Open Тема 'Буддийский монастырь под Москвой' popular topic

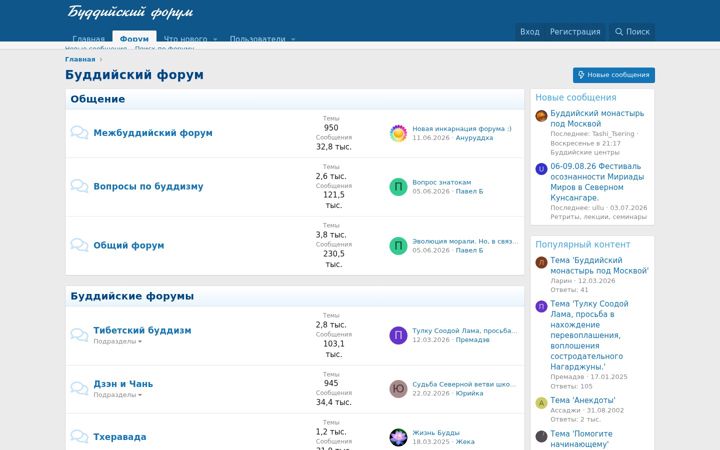pyautogui.click(x=599, y=265)
